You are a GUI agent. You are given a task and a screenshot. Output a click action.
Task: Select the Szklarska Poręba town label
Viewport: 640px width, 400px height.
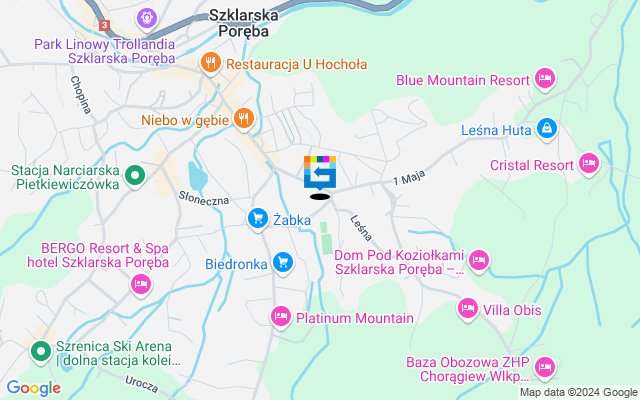244,23
